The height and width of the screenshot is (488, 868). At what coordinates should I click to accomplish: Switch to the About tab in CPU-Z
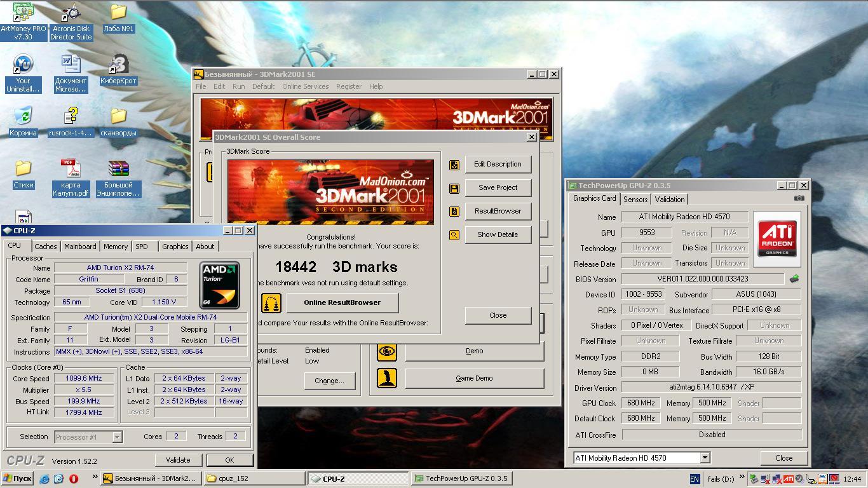[x=205, y=247]
